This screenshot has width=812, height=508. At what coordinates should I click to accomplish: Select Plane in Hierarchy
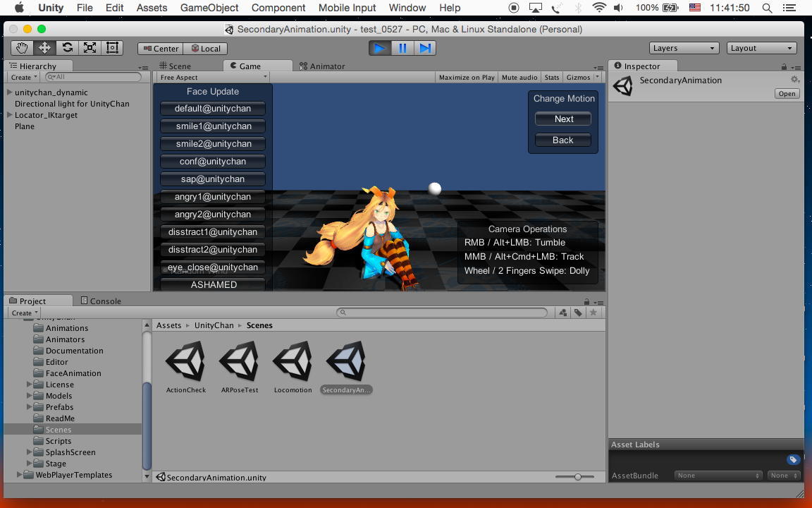(25, 126)
